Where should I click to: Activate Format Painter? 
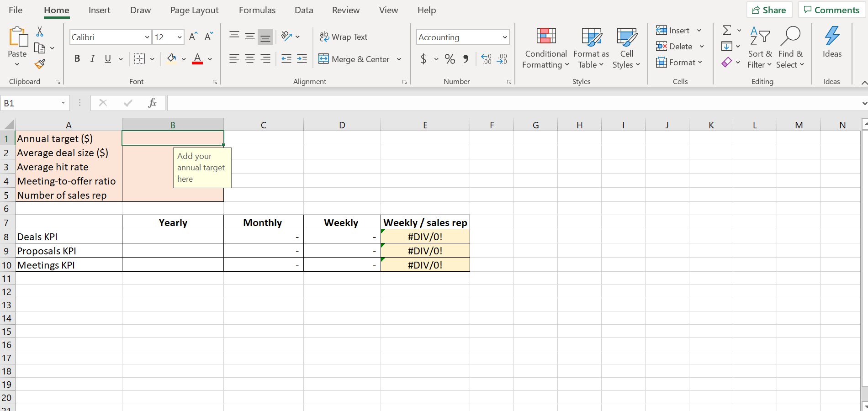click(x=39, y=64)
